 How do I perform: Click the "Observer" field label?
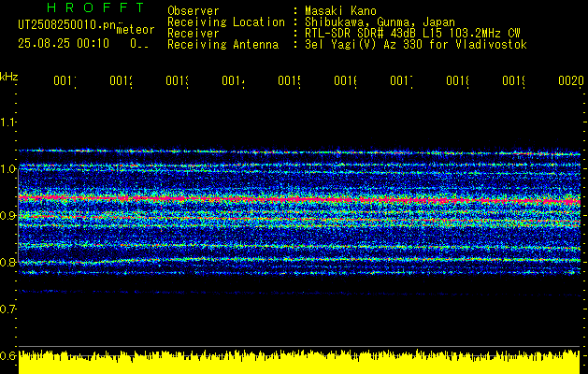[194, 10]
